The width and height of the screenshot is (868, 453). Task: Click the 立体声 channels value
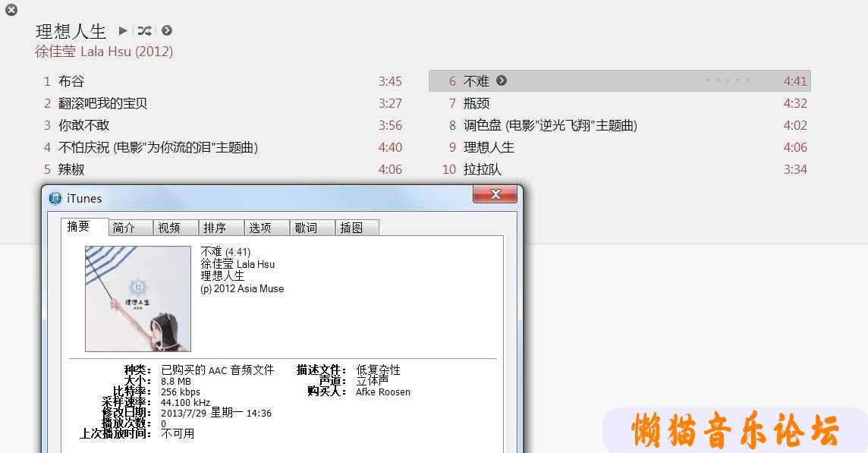pos(372,381)
